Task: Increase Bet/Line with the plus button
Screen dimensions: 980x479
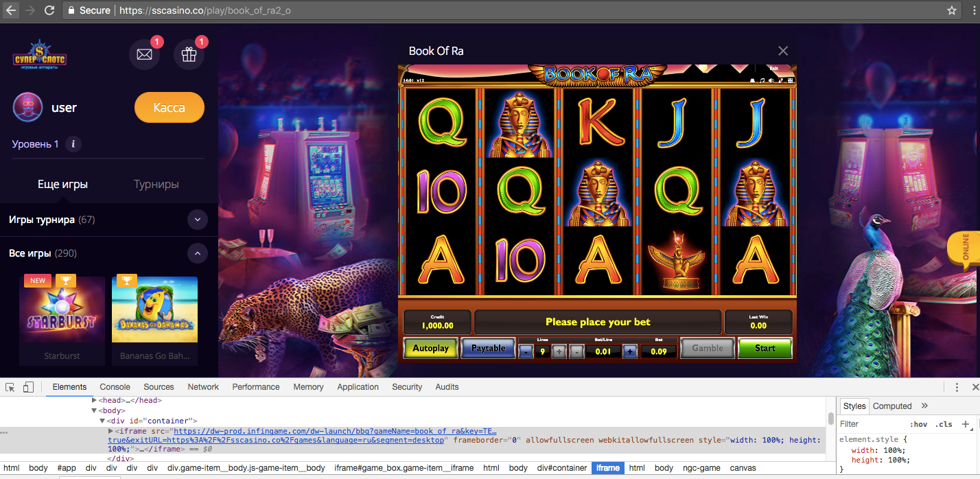Action: pos(630,351)
